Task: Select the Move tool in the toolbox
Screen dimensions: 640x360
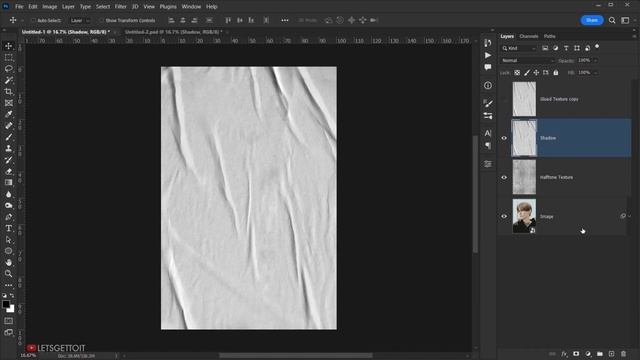Action: 9,46
